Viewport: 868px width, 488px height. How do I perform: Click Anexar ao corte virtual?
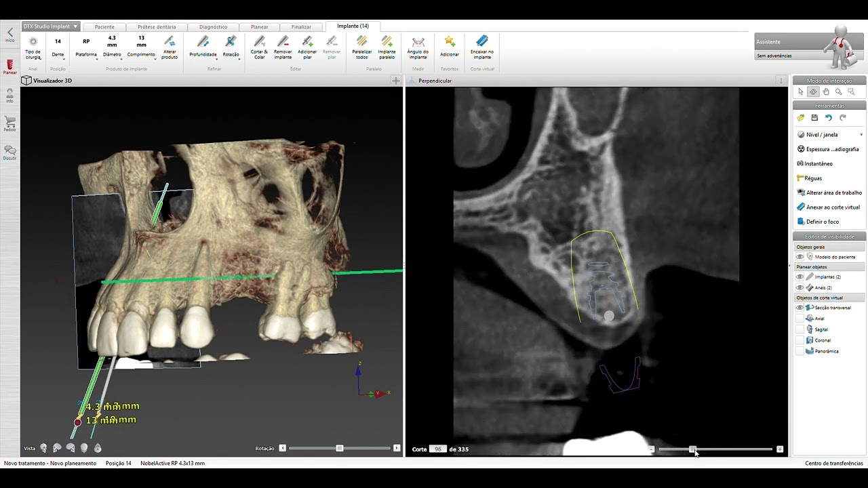[828, 207]
